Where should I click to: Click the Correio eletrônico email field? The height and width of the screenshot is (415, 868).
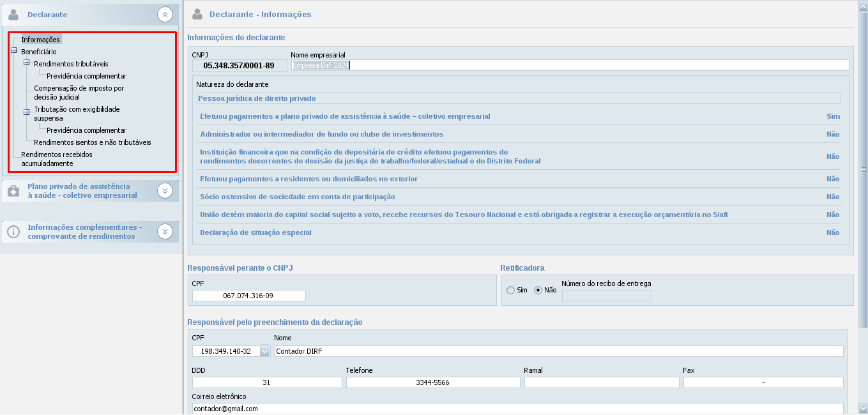point(518,409)
